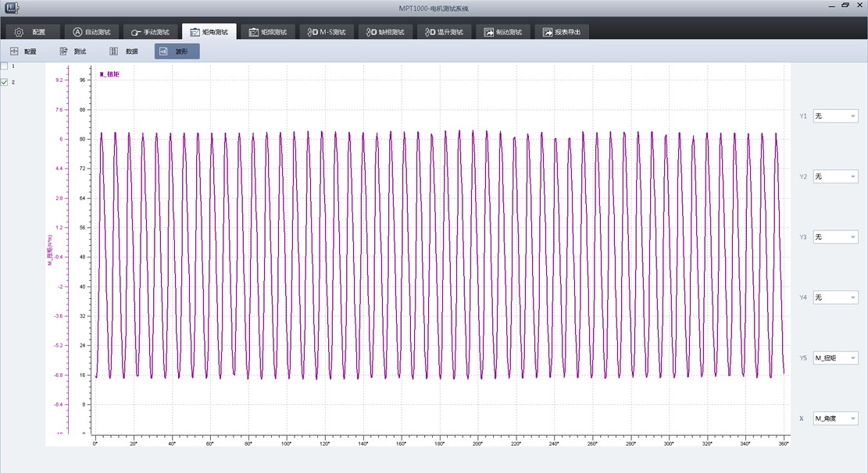Click the 矩频测试 chart icon
This screenshot has width=868, height=473.
click(254, 32)
